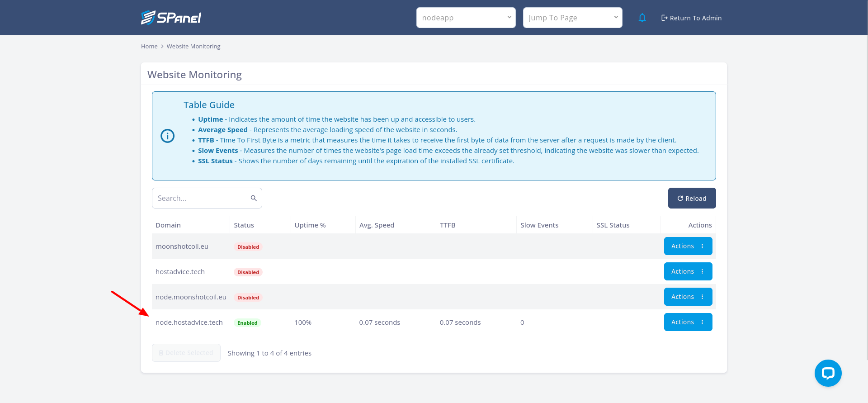Click the search magnifier icon

(254, 198)
